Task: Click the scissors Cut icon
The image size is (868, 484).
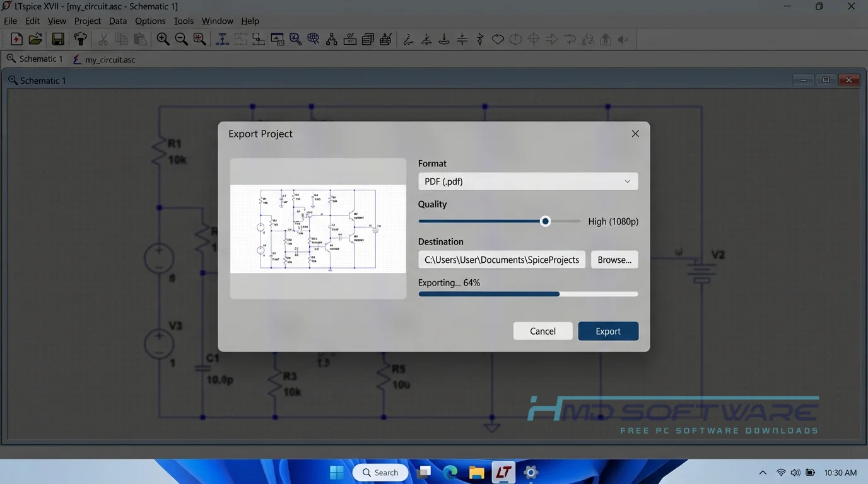Action: coord(103,39)
